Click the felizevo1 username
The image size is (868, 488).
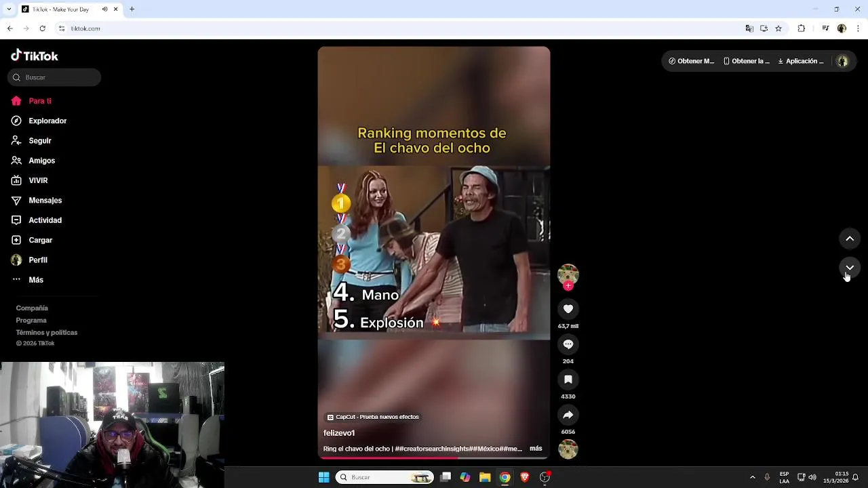(x=339, y=433)
